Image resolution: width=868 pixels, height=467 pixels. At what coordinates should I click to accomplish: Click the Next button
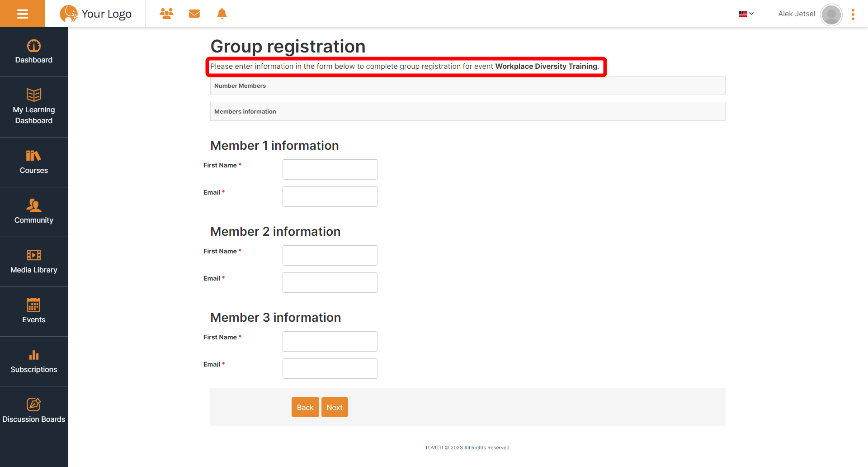[x=335, y=407]
